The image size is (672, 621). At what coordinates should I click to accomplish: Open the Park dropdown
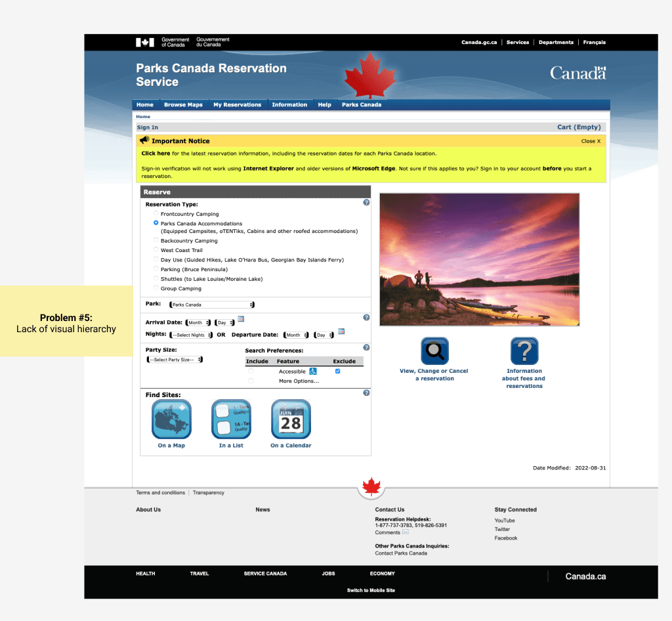point(212,305)
